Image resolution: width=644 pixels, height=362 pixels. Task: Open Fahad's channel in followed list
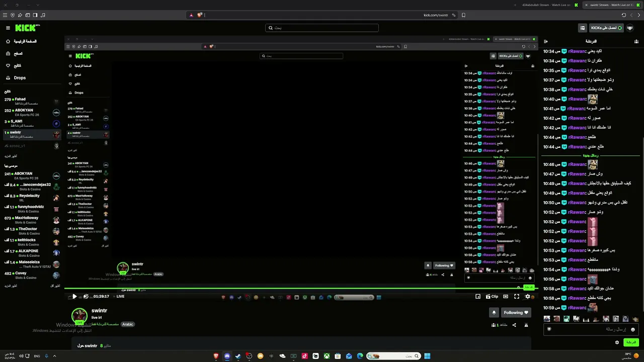click(32, 102)
